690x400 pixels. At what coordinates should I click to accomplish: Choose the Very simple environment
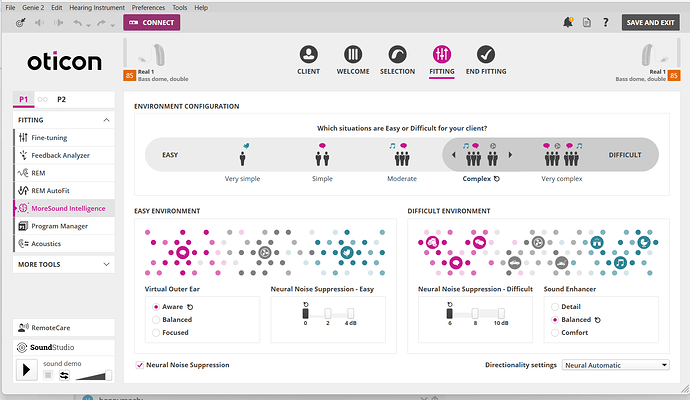tap(242, 161)
